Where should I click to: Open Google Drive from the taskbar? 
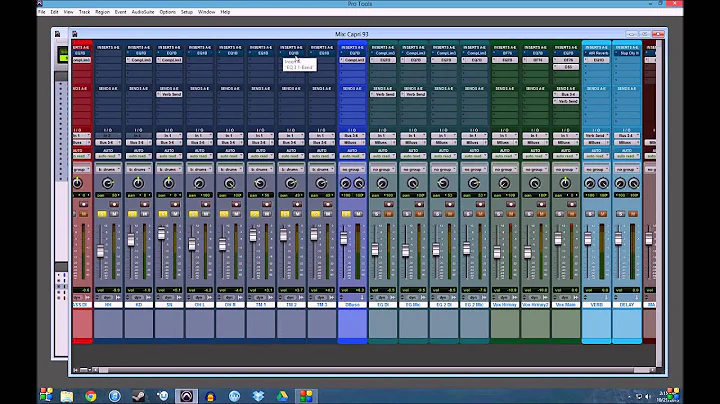point(282,396)
